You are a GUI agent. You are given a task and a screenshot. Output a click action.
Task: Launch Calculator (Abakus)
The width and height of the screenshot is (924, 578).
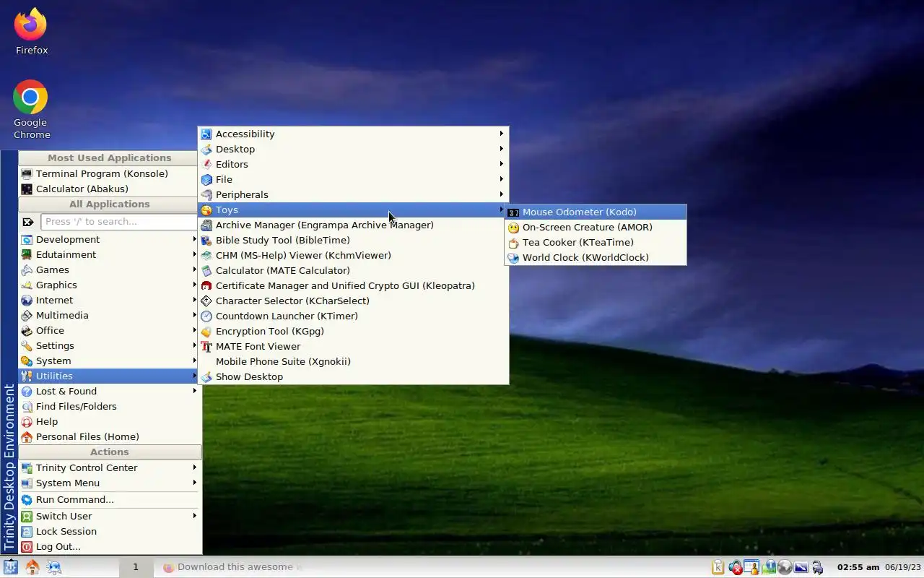pyautogui.click(x=108, y=189)
